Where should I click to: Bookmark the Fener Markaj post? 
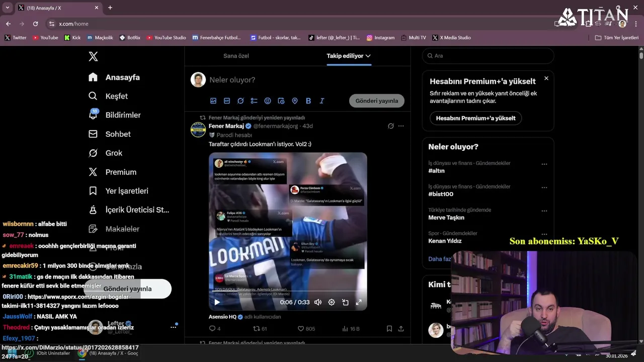(389, 329)
